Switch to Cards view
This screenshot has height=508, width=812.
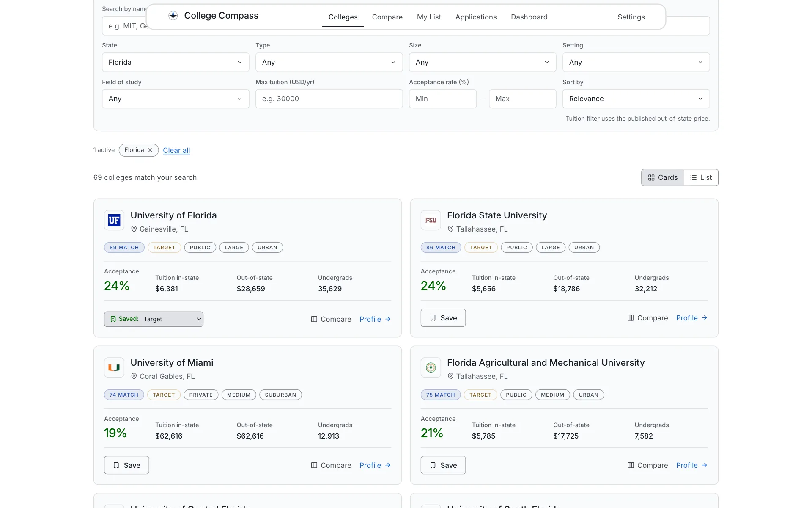[x=662, y=178]
